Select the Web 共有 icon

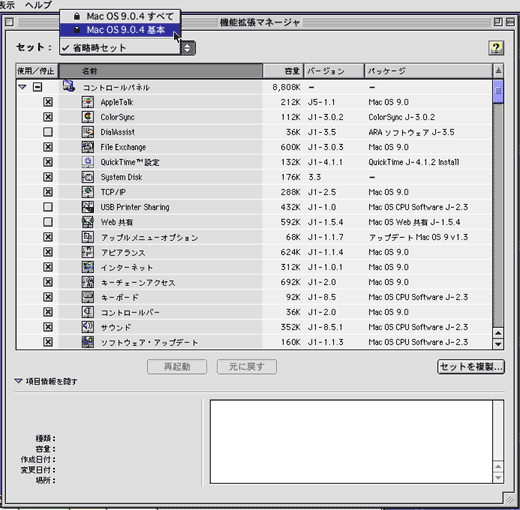tap(88, 222)
